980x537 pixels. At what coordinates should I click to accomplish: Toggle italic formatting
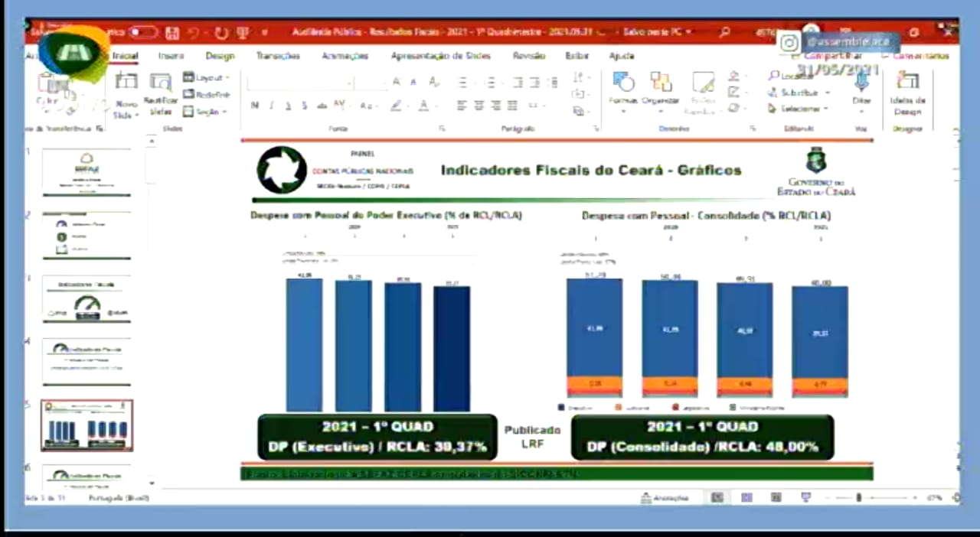tap(271, 106)
